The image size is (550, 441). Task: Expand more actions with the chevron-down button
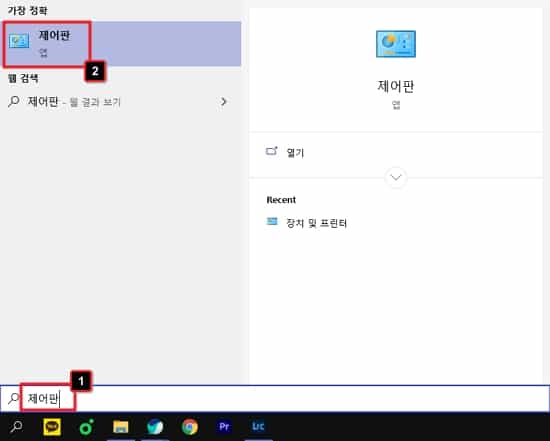(396, 177)
